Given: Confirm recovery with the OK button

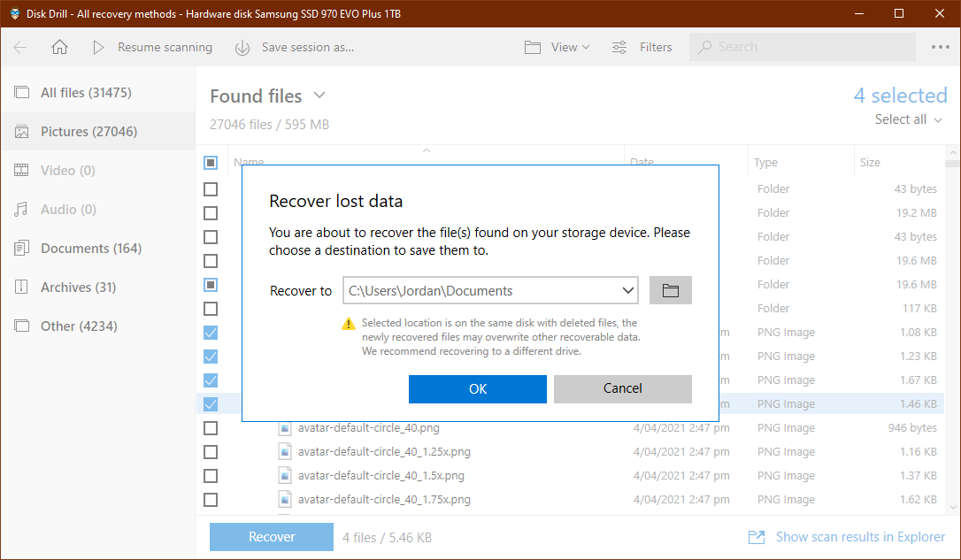Looking at the screenshot, I should 477,388.
